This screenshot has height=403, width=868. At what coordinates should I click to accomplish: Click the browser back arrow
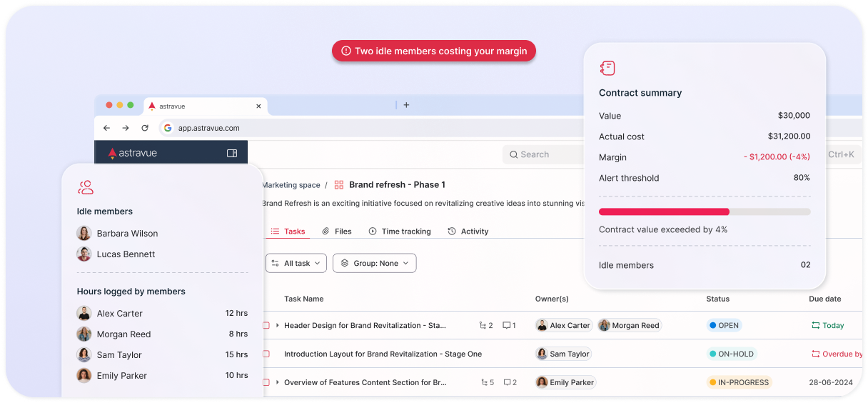[107, 128]
